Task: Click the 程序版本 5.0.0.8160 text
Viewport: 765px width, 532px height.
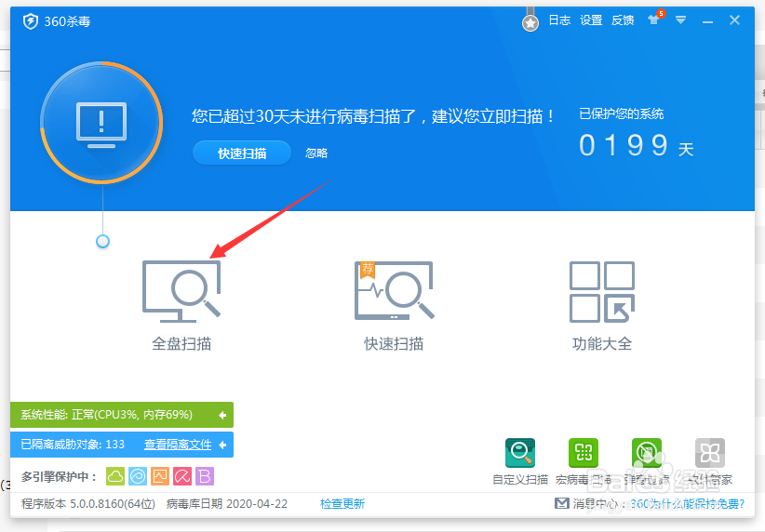Action: click(88, 504)
